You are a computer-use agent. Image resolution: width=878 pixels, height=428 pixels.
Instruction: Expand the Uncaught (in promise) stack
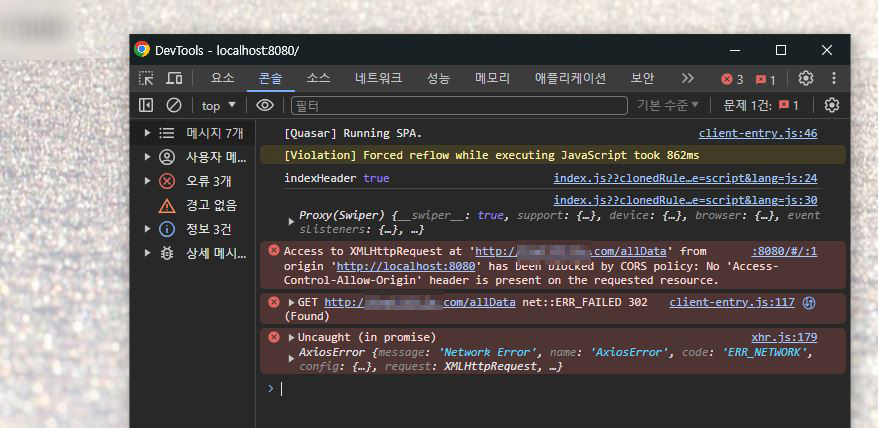(x=291, y=337)
